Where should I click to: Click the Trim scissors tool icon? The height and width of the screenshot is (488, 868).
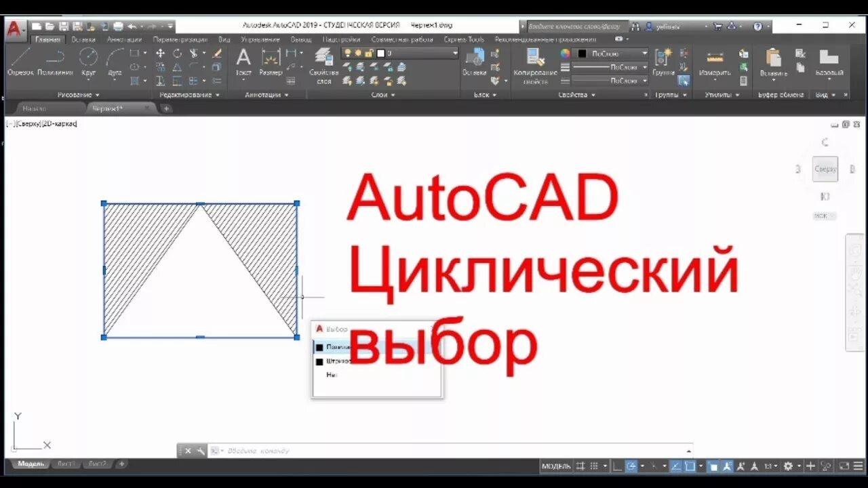(x=194, y=54)
